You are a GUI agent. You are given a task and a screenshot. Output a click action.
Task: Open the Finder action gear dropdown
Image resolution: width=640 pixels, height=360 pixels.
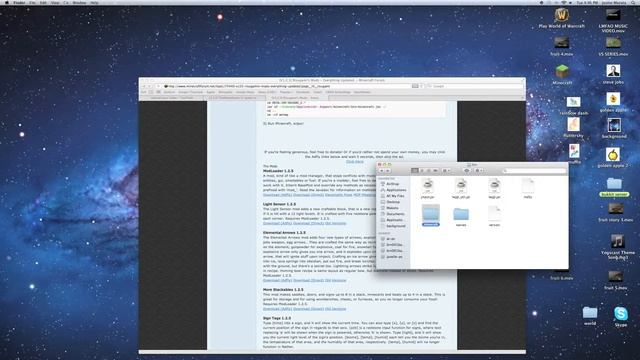(478, 171)
